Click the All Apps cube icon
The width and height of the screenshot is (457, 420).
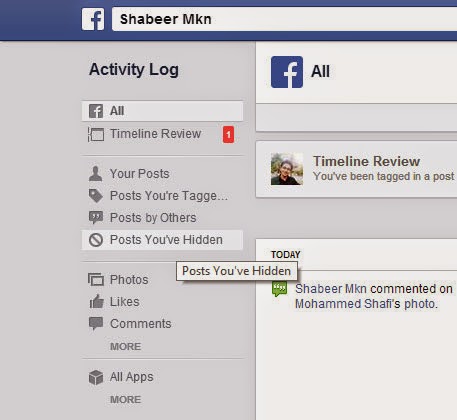coord(96,377)
